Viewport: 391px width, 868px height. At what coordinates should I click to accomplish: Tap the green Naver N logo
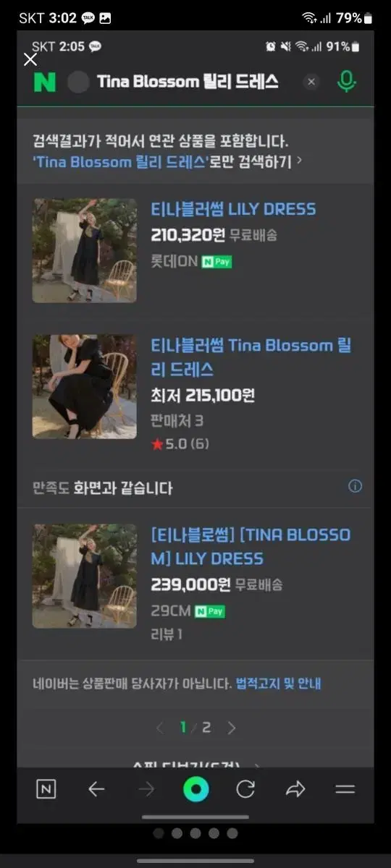pos(44,82)
